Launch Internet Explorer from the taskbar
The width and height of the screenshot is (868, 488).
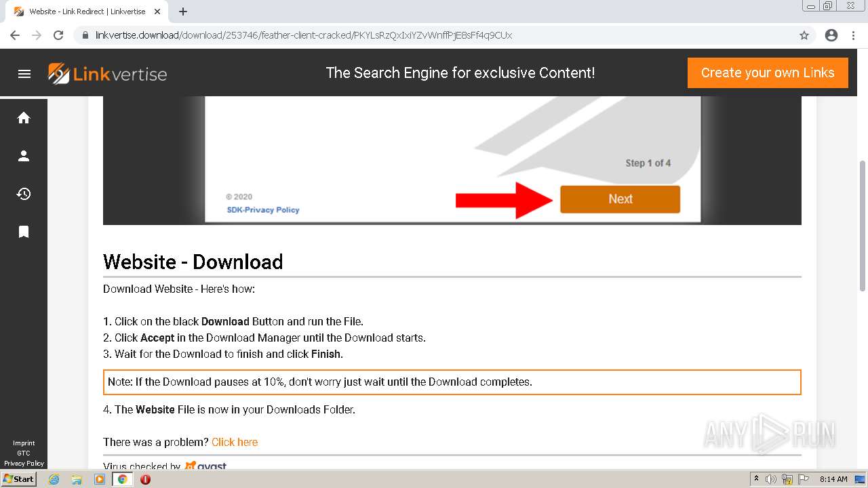[54, 479]
